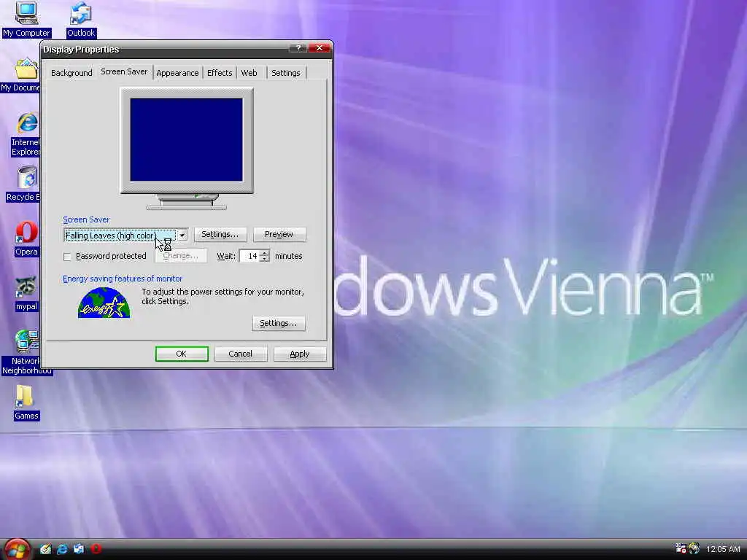
Task: Open the Recycle Bin icon
Action: point(24,184)
